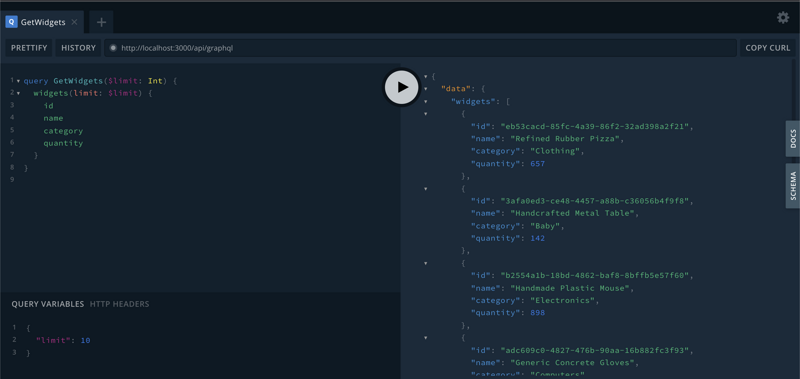
Task: Click the endpoint status circle icon
Action: tap(113, 48)
